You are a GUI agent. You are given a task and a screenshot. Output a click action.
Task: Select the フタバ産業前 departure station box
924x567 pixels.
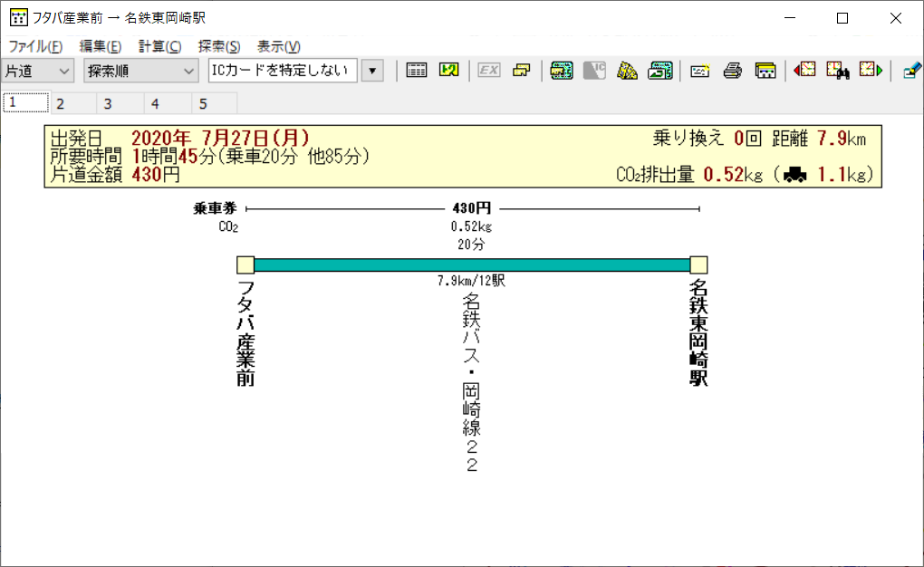coord(245,264)
